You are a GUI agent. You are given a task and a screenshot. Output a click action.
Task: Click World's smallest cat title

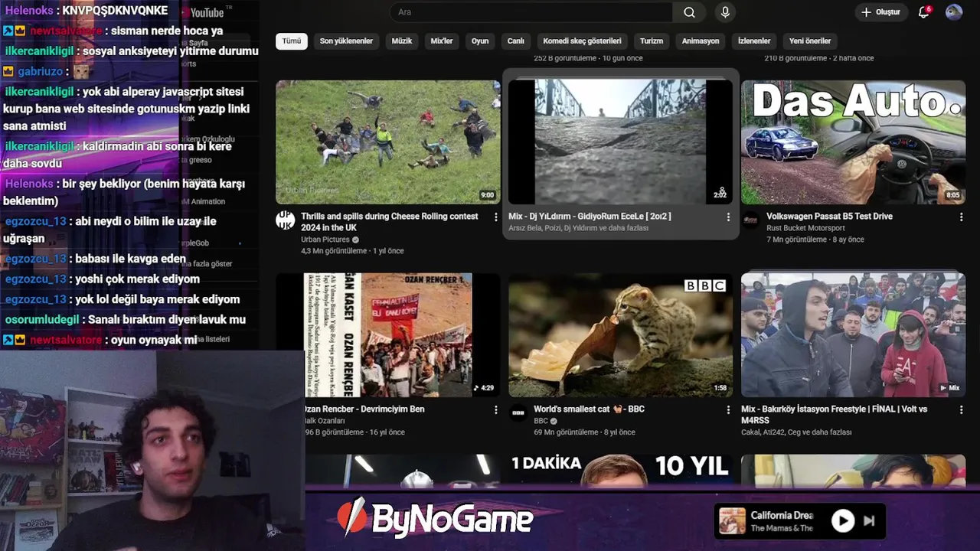589,409
